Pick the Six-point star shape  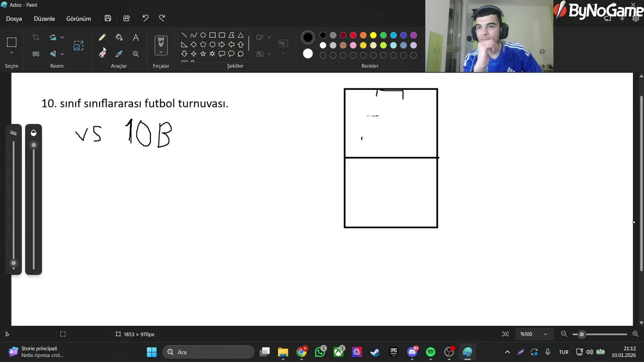[x=212, y=54]
